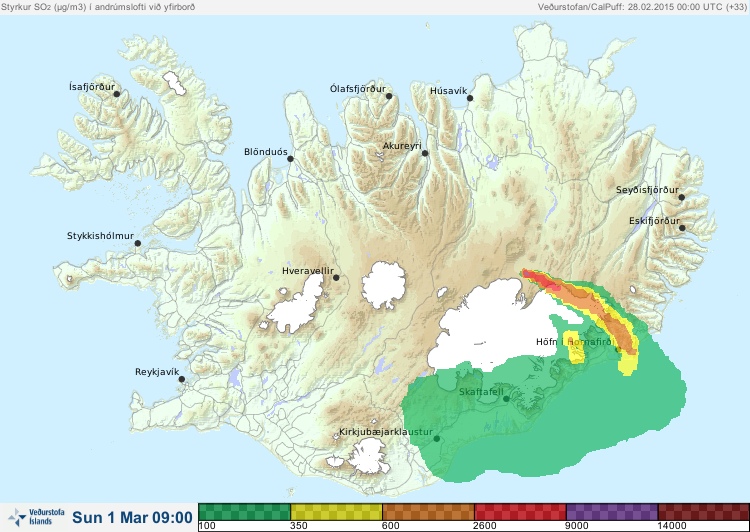Click the 'Seyðisfjörður' map label
Viewport: 750px width, 532px height.
[647, 190]
